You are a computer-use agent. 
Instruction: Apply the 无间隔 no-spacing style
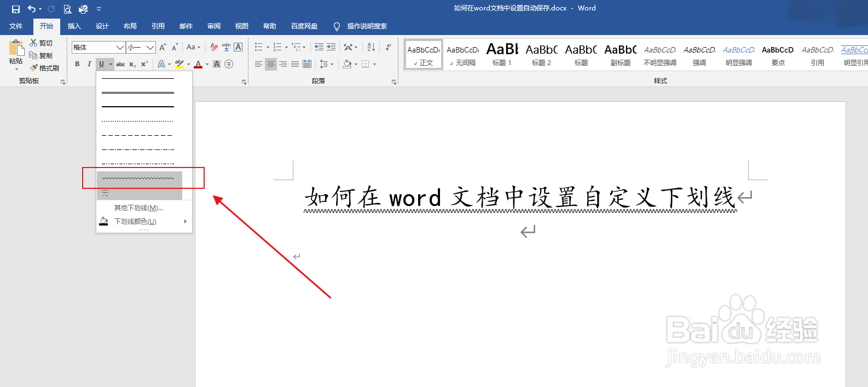click(462, 55)
